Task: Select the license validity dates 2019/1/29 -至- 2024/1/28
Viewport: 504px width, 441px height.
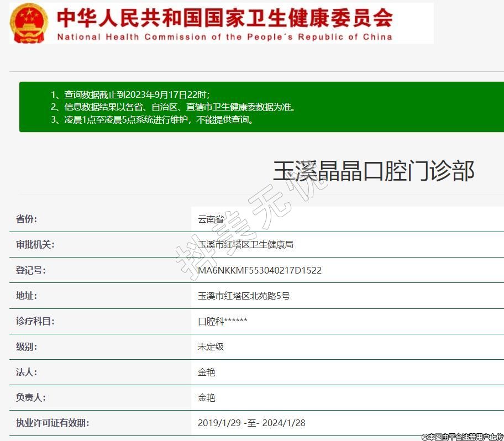Action: coord(251,423)
